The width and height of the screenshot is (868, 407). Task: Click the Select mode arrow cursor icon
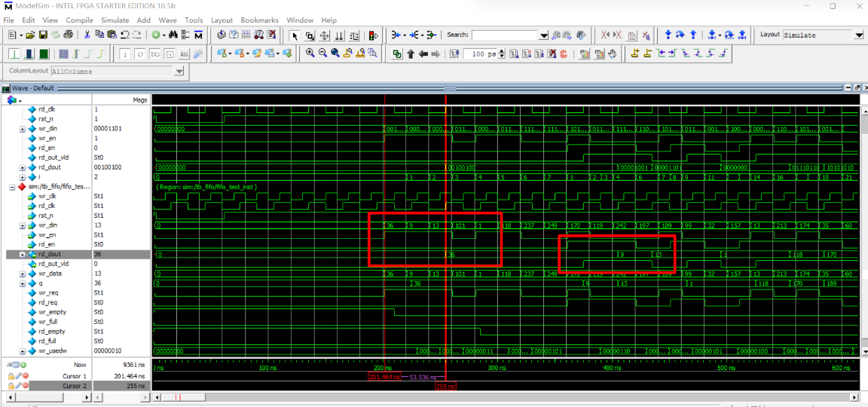[x=295, y=35]
